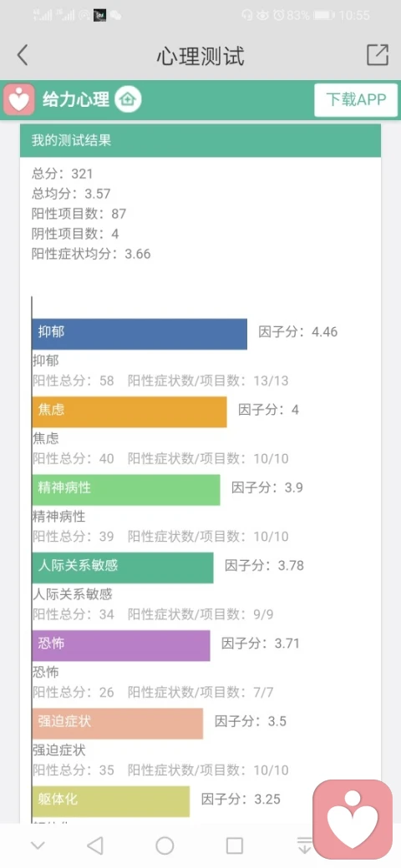Open recent apps square button

tap(234, 845)
